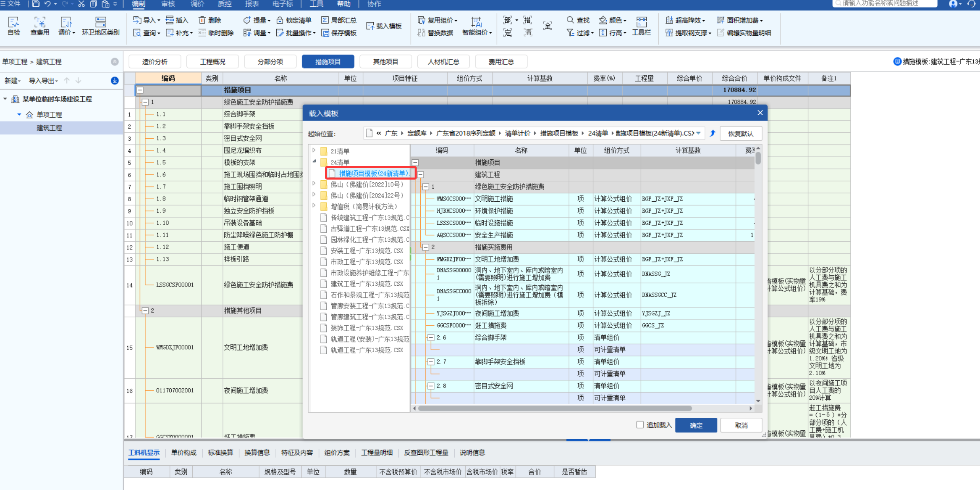Switch to the 分部分项 tab

pyautogui.click(x=270, y=62)
